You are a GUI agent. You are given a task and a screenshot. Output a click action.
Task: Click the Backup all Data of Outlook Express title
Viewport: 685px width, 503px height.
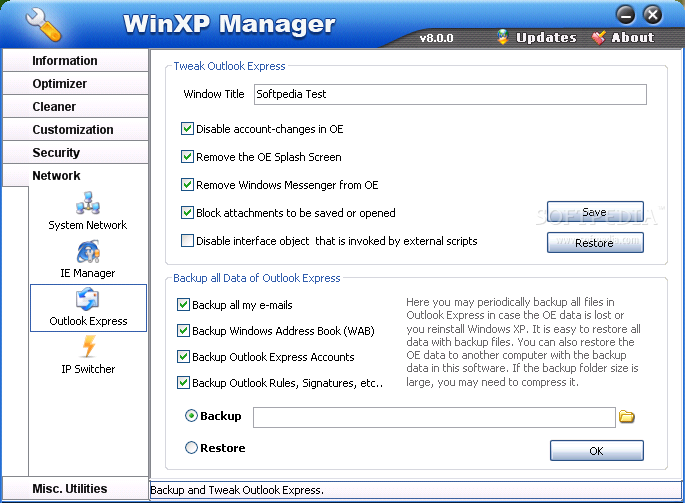[256, 278]
